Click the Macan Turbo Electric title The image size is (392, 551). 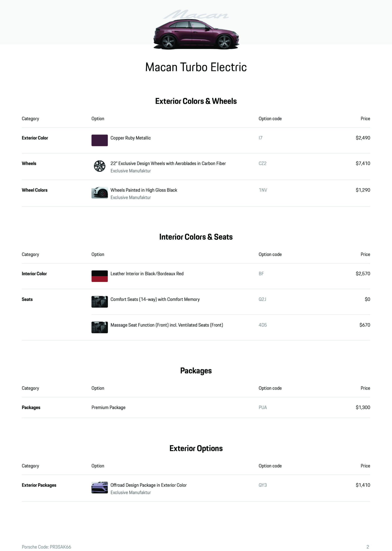[196, 67]
